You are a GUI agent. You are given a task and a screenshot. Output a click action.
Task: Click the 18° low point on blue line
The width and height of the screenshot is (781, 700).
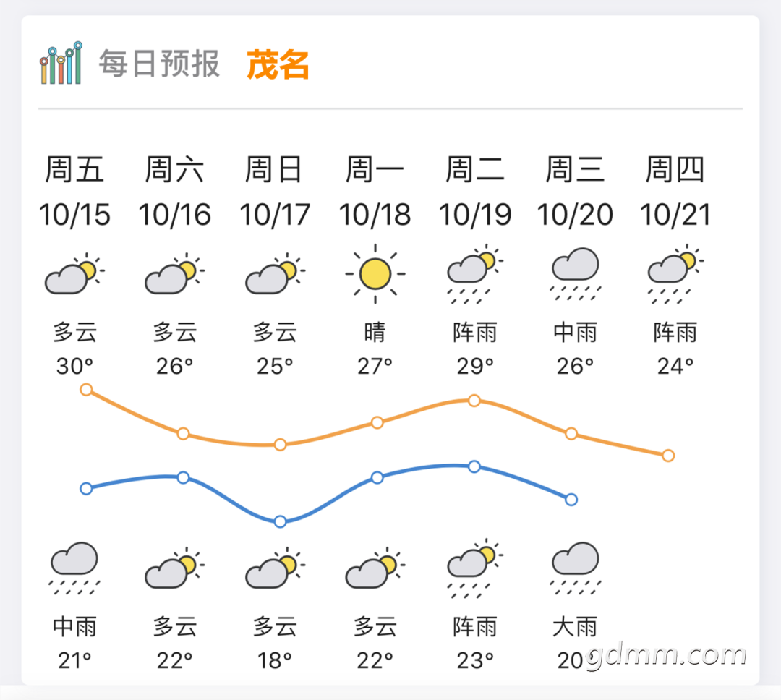tap(280, 521)
